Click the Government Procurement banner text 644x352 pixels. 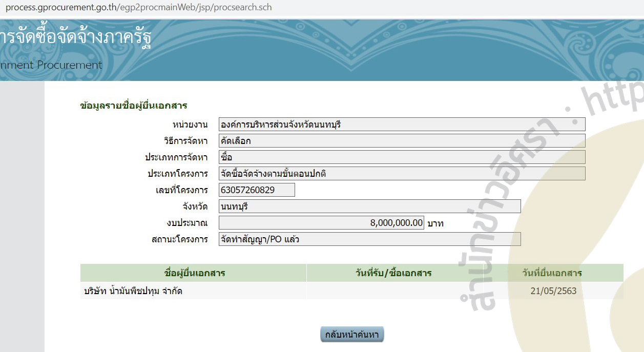click(x=51, y=65)
